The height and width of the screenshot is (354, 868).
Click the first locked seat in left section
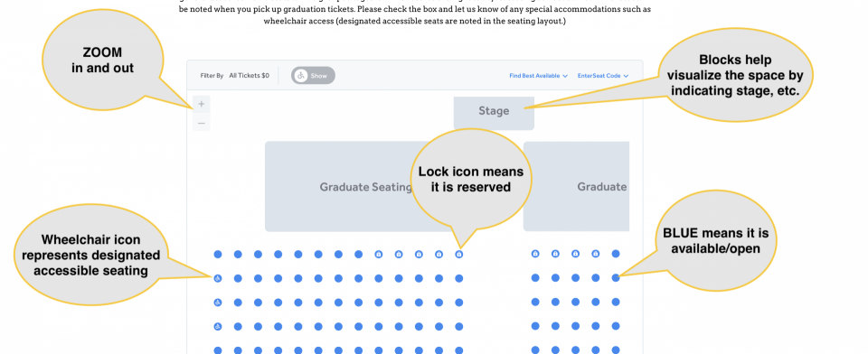379,255
